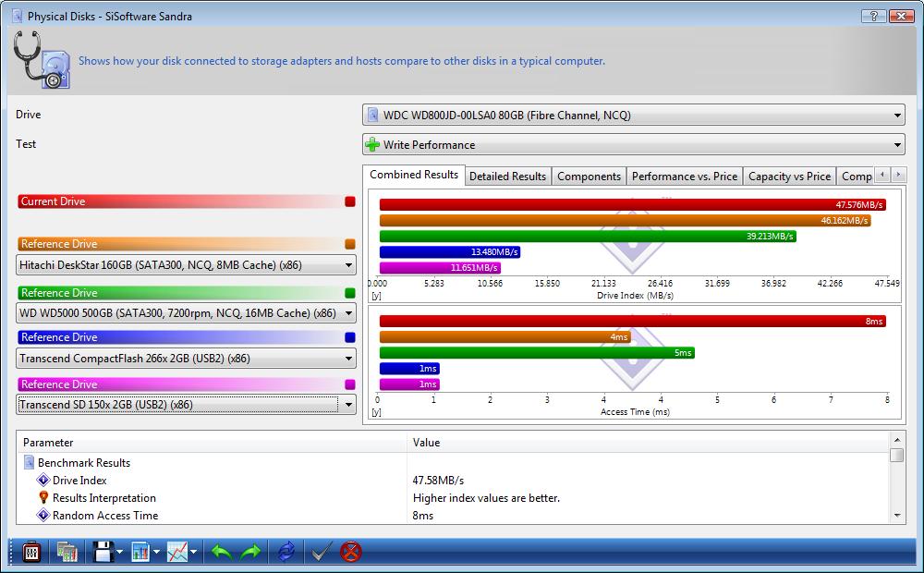Open the Transcend SD 150x reference drive dropdown

coord(187,405)
